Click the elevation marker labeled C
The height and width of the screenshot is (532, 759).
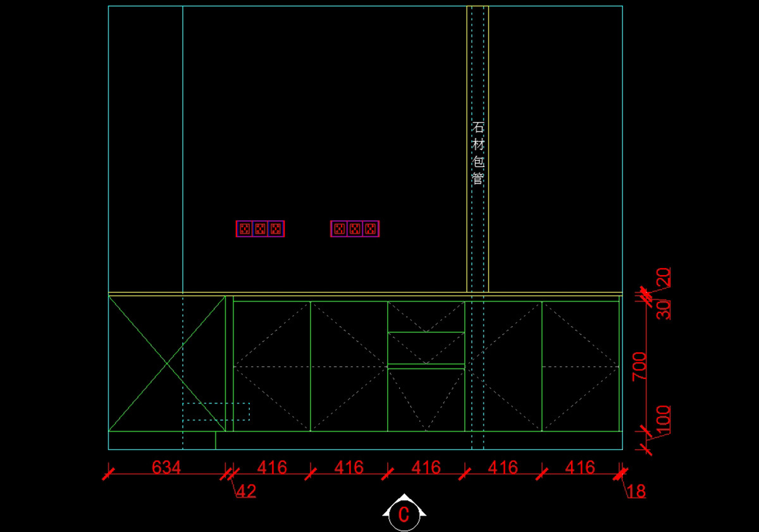pos(404,514)
